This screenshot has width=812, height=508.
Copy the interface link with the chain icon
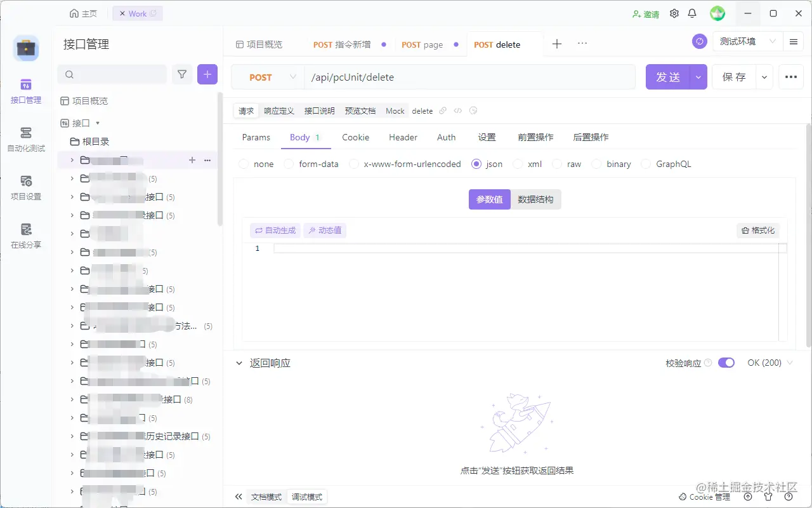click(x=443, y=110)
